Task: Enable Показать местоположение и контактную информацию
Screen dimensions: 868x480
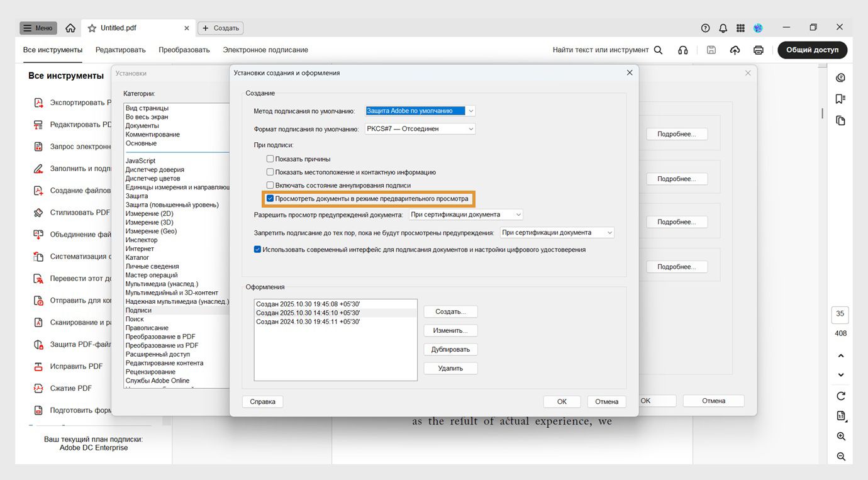Action: click(x=270, y=172)
